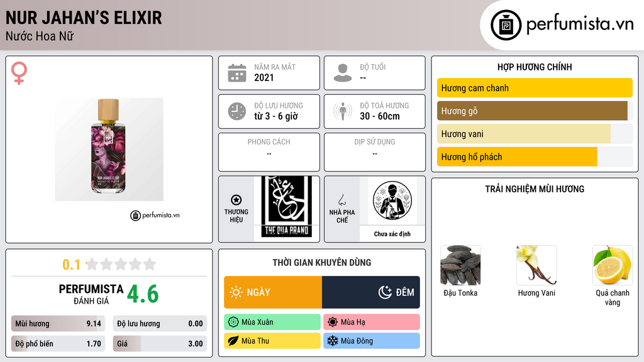This screenshot has width=644, height=362.
Task: Click the leaf icon in Mùa Thu
Action: [x=233, y=341]
